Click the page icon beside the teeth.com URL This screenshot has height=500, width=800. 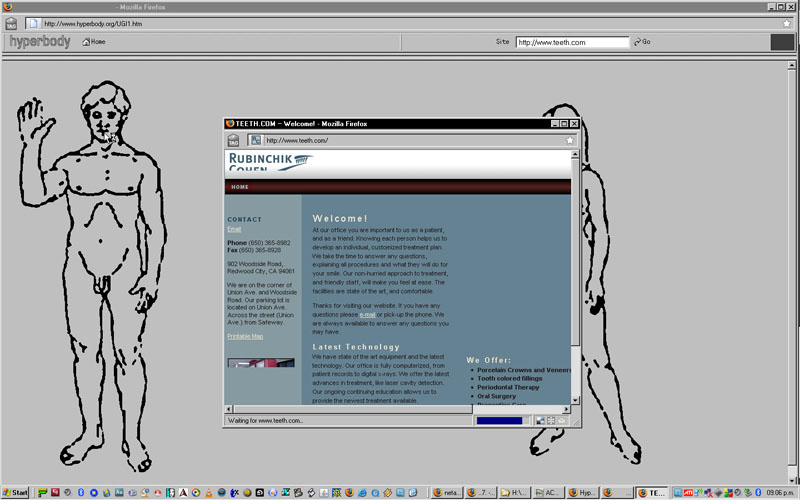255,140
